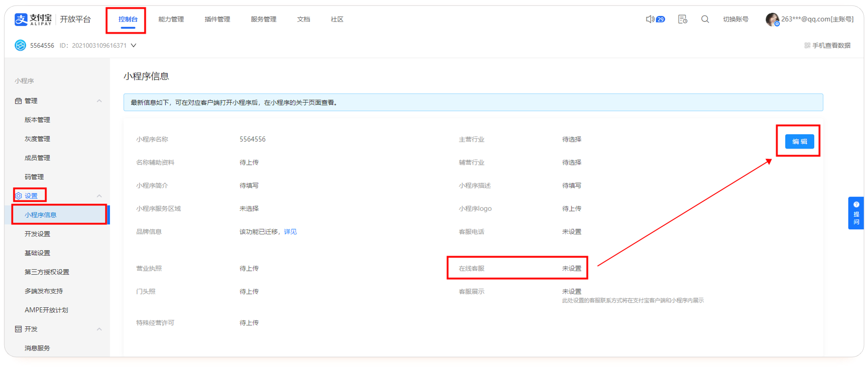Open 开发设置 in sidebar
Image resolution: width=868 pixels, height=370 pixels.
(x=37, y=234)
